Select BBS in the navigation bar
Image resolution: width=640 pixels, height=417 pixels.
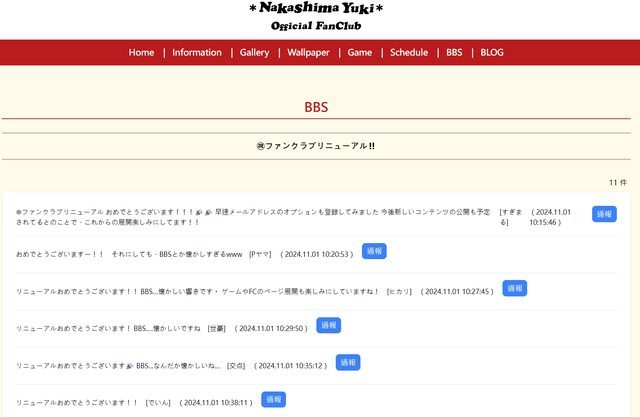pos(454,52)
